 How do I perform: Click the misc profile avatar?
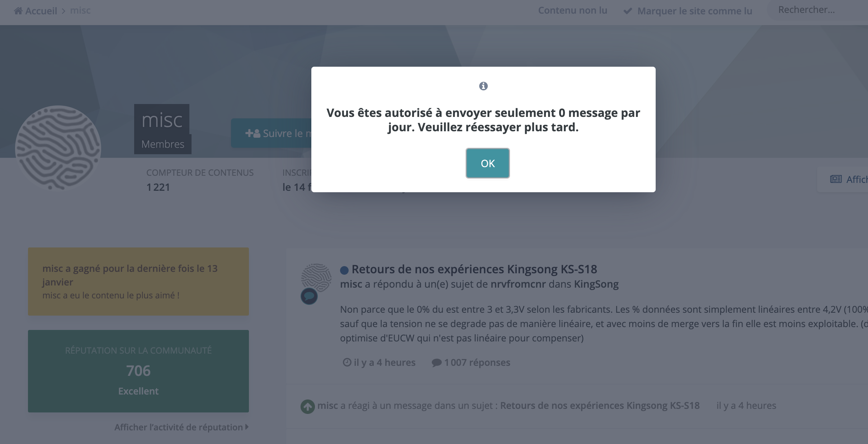tap(58, 148)
